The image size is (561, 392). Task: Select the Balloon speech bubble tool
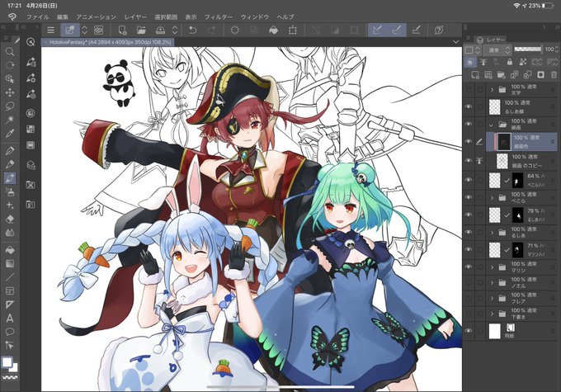[10, 332]
